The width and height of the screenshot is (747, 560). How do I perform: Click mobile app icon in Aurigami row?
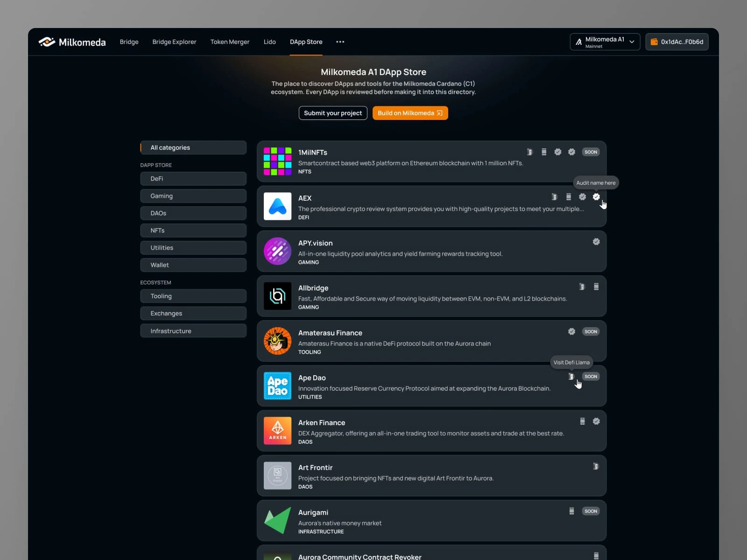[x=572, y=511]
